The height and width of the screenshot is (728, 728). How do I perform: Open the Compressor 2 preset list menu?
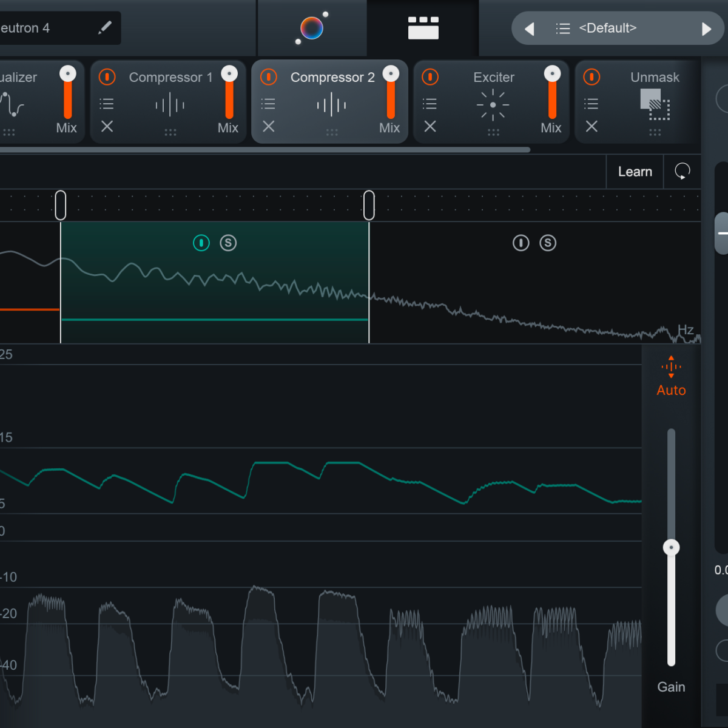pos(268,104)
